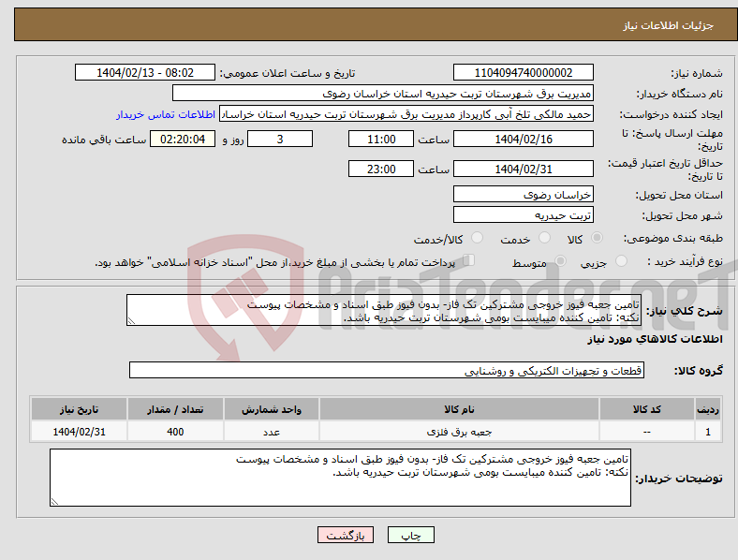Select the خدمت radio button
Screen dimensions: 738x560
(x=544, y=238)
